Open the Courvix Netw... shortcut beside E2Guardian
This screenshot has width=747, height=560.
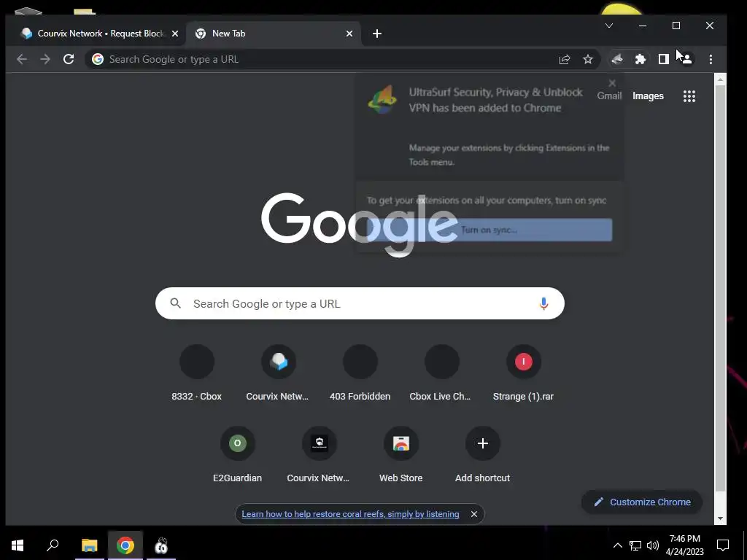point(319,454)
